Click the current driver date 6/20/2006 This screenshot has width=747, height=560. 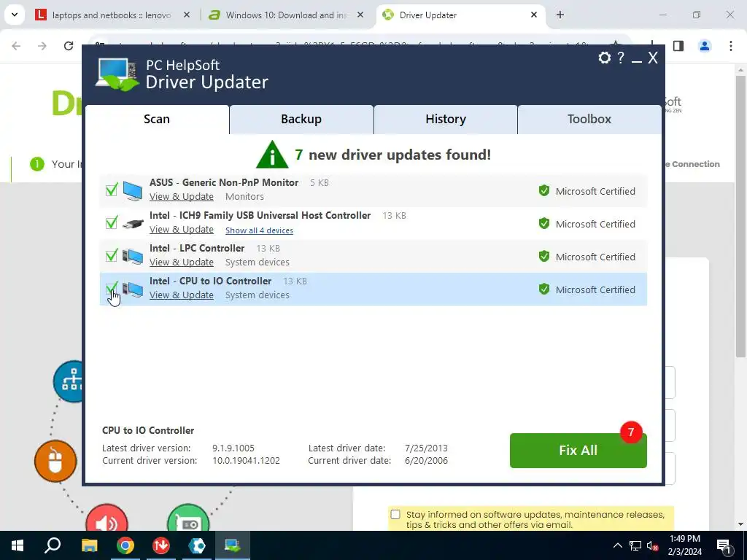426,461
